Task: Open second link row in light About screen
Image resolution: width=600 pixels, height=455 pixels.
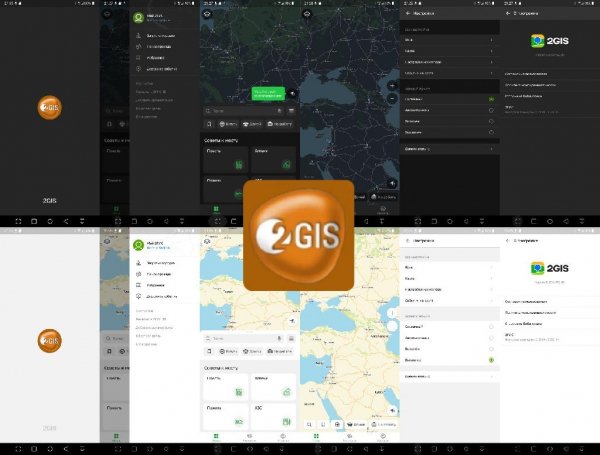Action: pyautogui.click(x=550, y=313)
